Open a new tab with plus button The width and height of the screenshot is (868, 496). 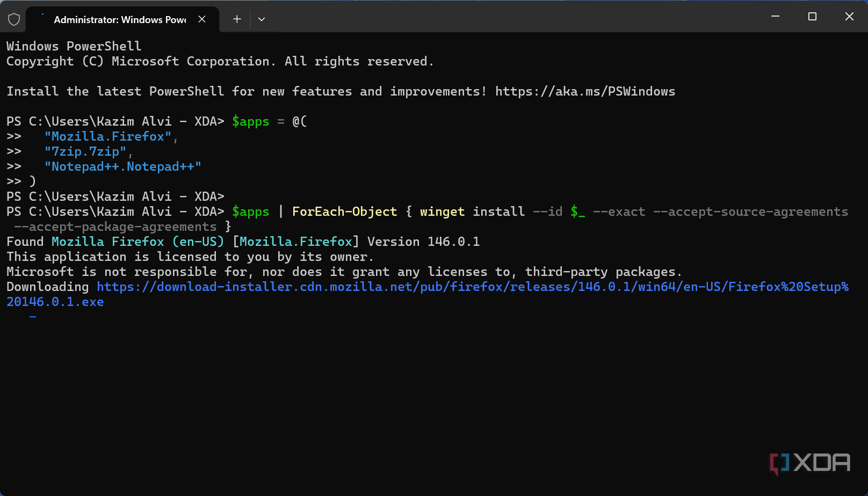(x=237, y=19)
